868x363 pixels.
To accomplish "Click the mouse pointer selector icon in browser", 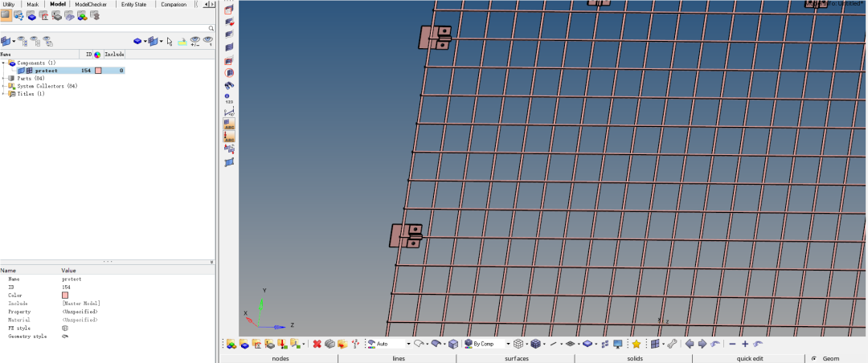I will point(170,41).
